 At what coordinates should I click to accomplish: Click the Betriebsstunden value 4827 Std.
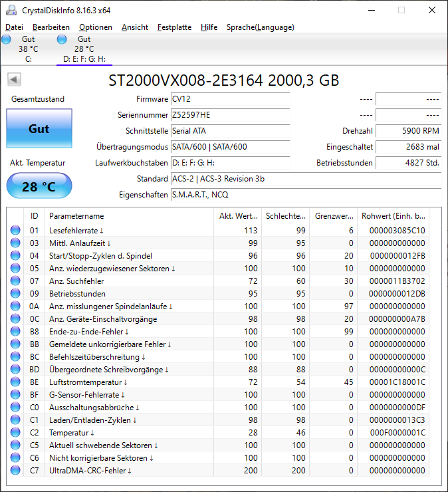[x=409, y=163]
